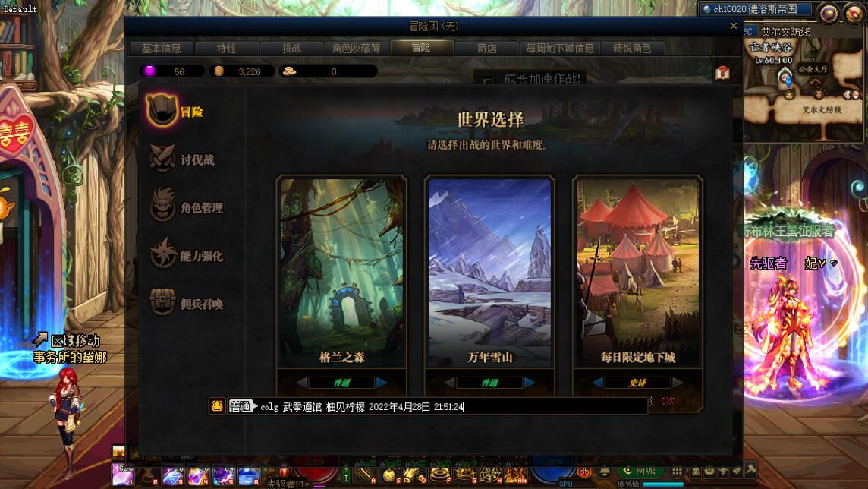Viewport: 868px width, 489px height.
Task: Open 角色管理 character management icon
Action: [x=162, y=207]
